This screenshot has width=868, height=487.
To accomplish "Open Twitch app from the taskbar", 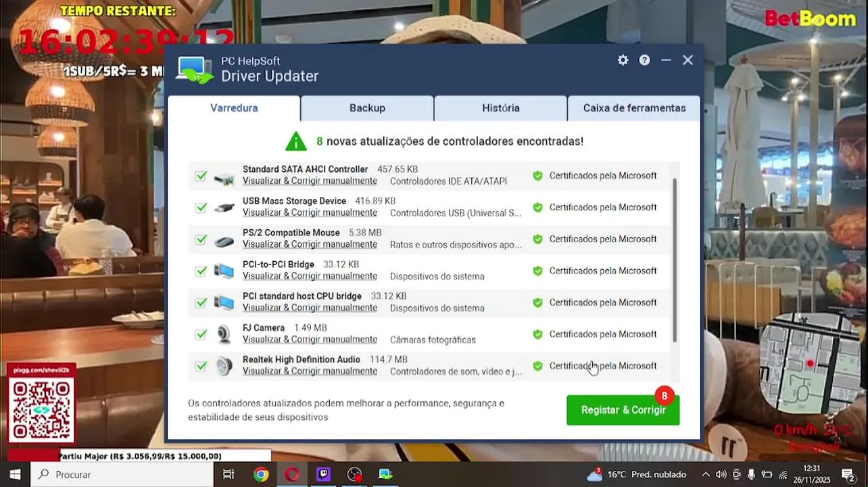I will [x=323, y=474].
